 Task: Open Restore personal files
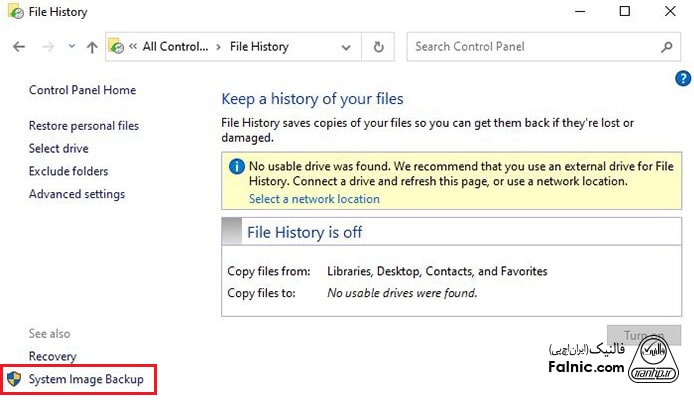84,126
